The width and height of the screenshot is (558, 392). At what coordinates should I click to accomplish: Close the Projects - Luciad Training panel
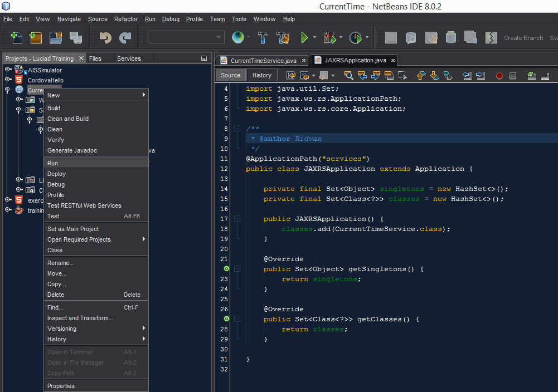[x=81, y=58]
